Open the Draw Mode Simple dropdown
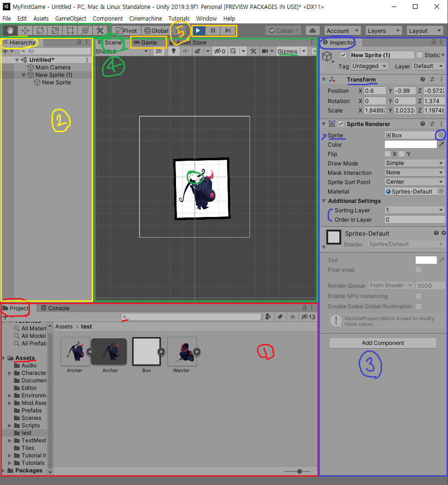 (x=415, y=163)
